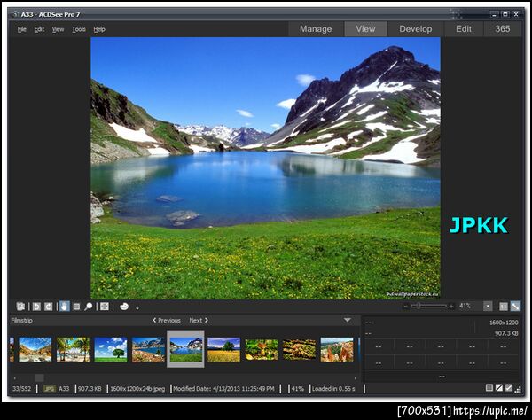Open the 41% zoom level dropdown
Screen dimensions: 532x420
488,306
